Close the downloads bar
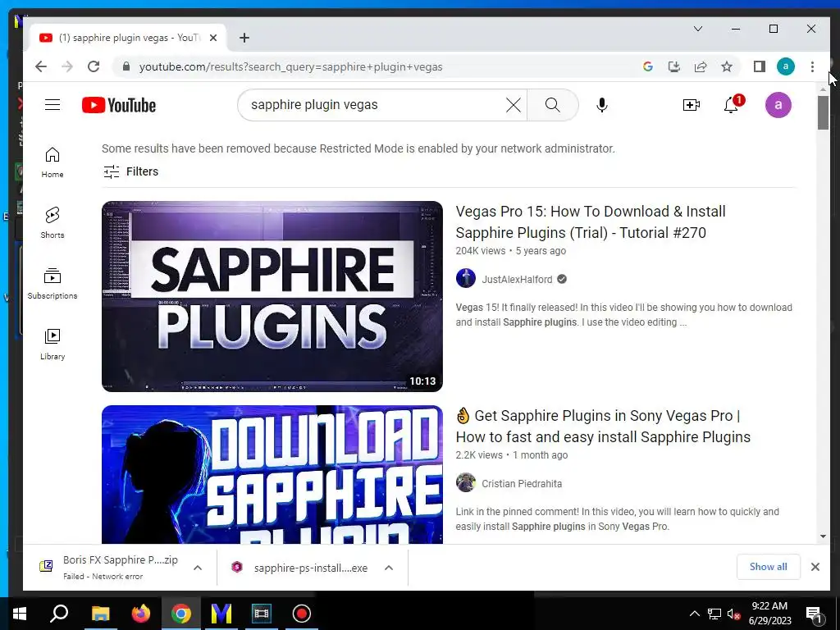Viewport: 840px width, 630px height. (815, 567)
